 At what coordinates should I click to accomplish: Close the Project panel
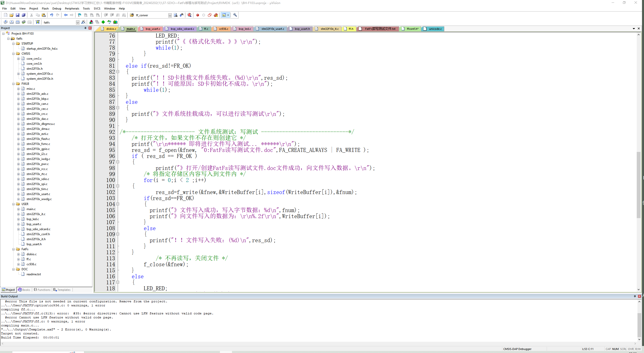(x=90, y=28)
